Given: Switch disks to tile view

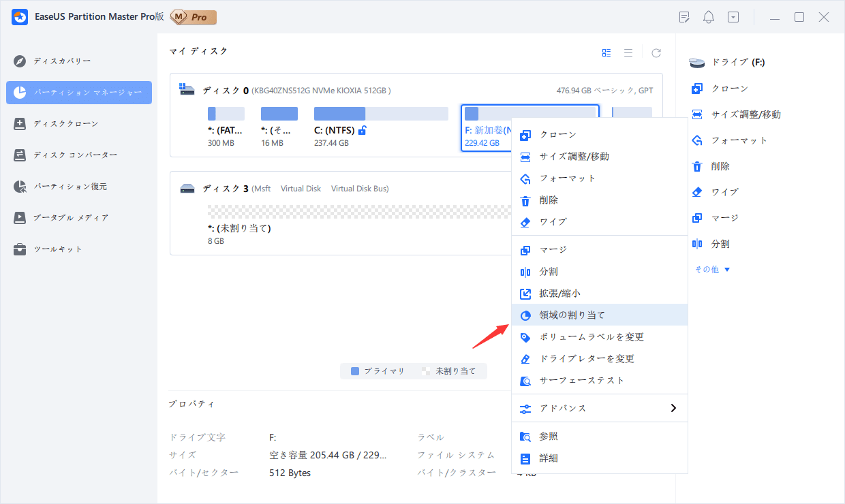Looking at the screenshot, I should point(606,52).
